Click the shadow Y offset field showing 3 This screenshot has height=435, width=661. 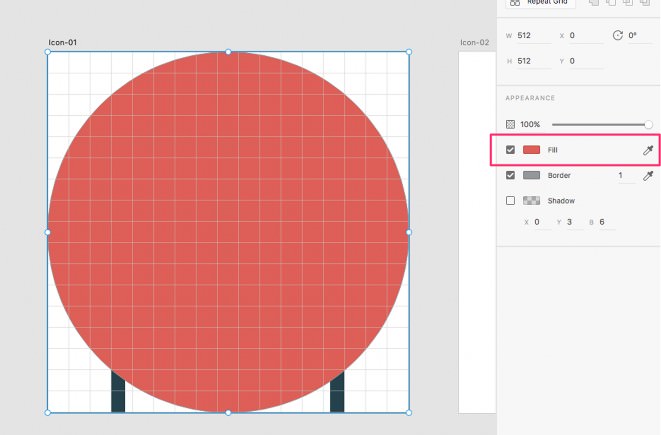point(575,222)
